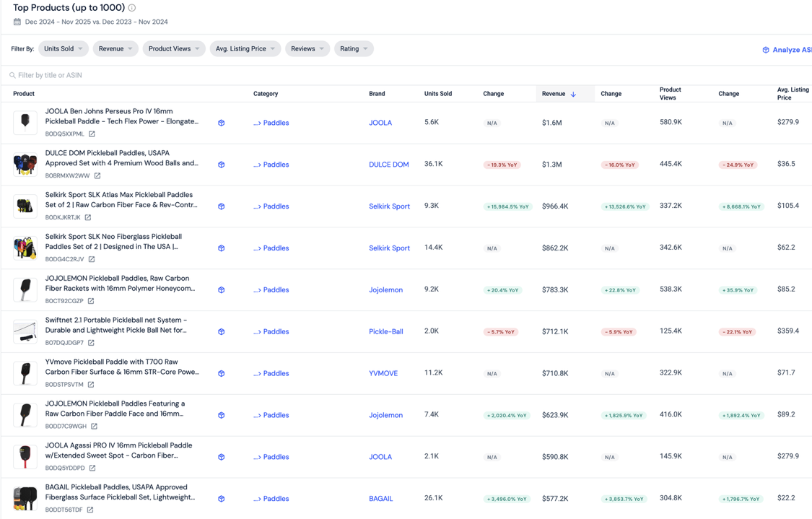Open the Units Sold filter dropdown
Image resolution: width=812 pixels, height=519 pixels.
(x=64, y=48)
